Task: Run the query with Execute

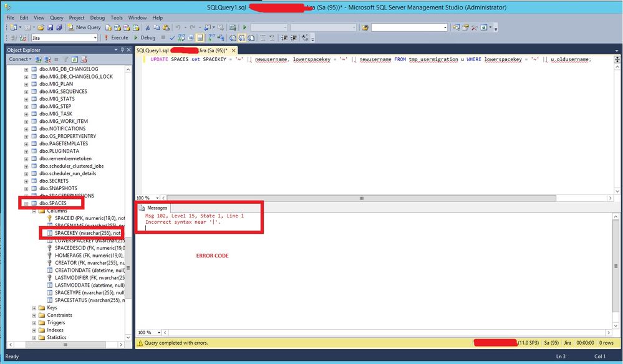Action: (x=116, y=38)
